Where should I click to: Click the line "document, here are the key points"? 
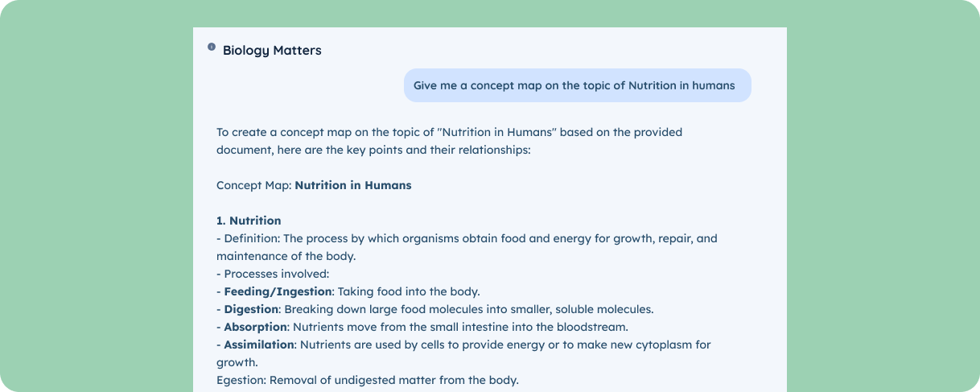point(373,150)
